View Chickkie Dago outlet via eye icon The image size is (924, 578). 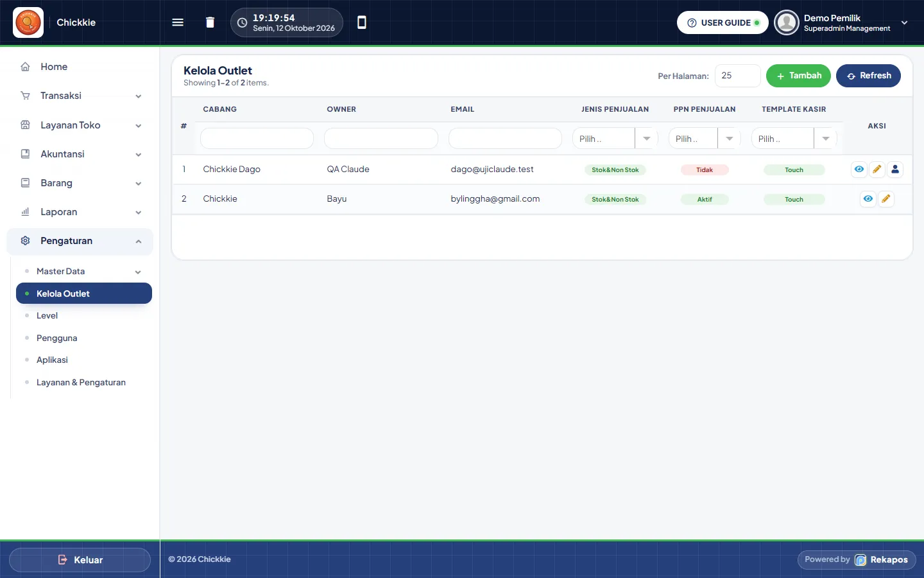coord(859,170)
